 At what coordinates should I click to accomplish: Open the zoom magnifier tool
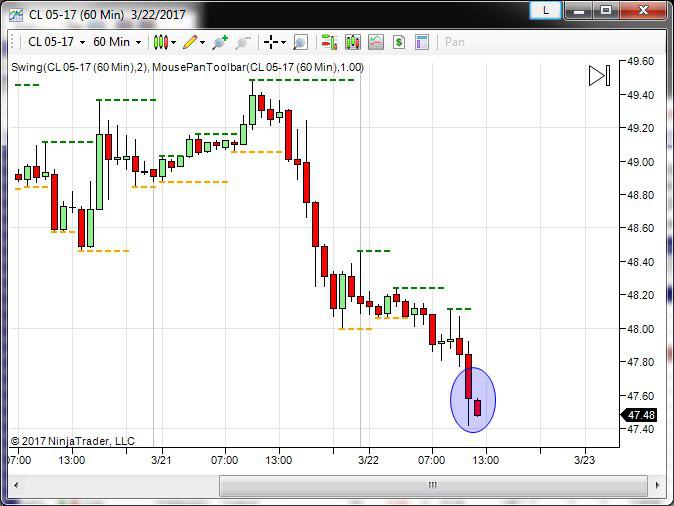(300, 42)
